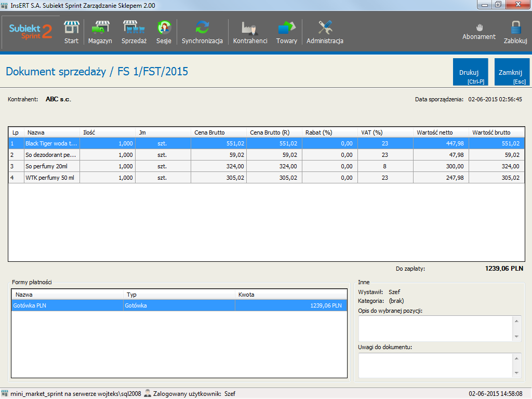Print document with Drukuj button

[471, 72]
